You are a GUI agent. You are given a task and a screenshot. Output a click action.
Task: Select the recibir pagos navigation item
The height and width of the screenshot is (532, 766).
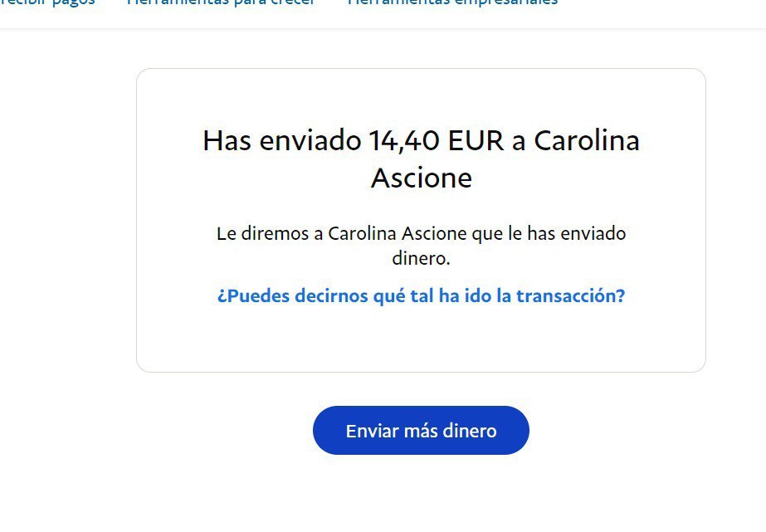pos(47,2)
